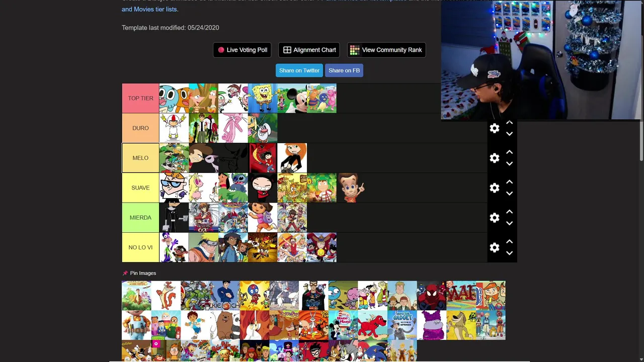Open settings gear for DURO tier
The image size is (644, 362).
[x=495, y=128]
